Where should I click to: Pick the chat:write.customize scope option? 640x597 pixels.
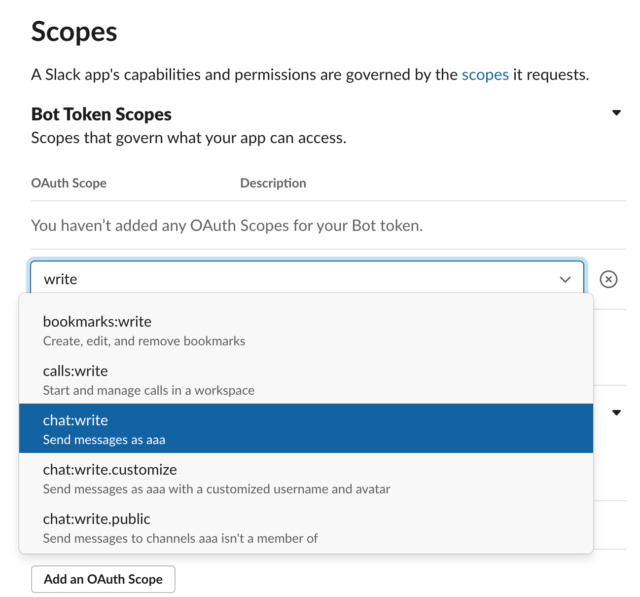[x=306, y=478]
